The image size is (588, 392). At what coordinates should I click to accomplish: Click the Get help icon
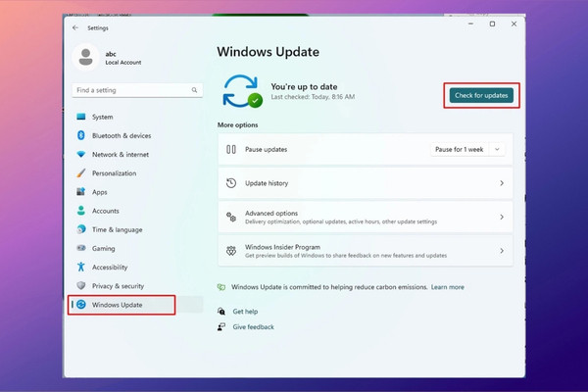[x=221, y=312]
